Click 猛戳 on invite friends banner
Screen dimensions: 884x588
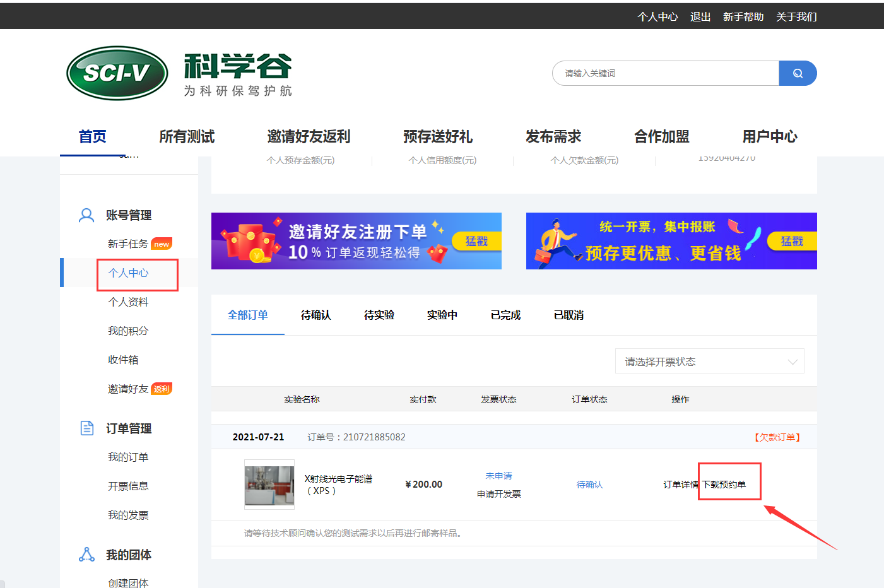click(x=476, y=241)
